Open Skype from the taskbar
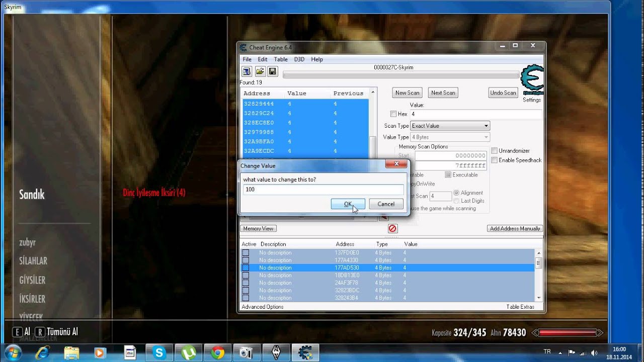 click(x=159, y=353)
